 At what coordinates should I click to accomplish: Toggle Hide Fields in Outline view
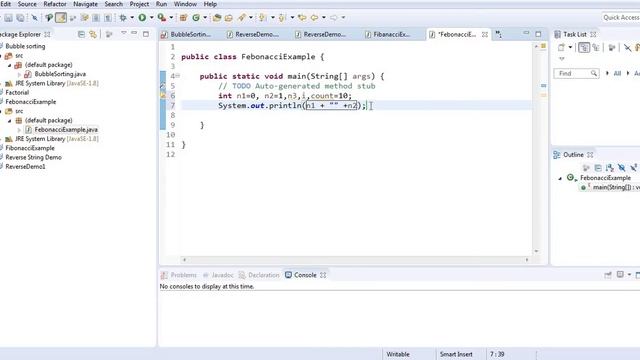622,168
